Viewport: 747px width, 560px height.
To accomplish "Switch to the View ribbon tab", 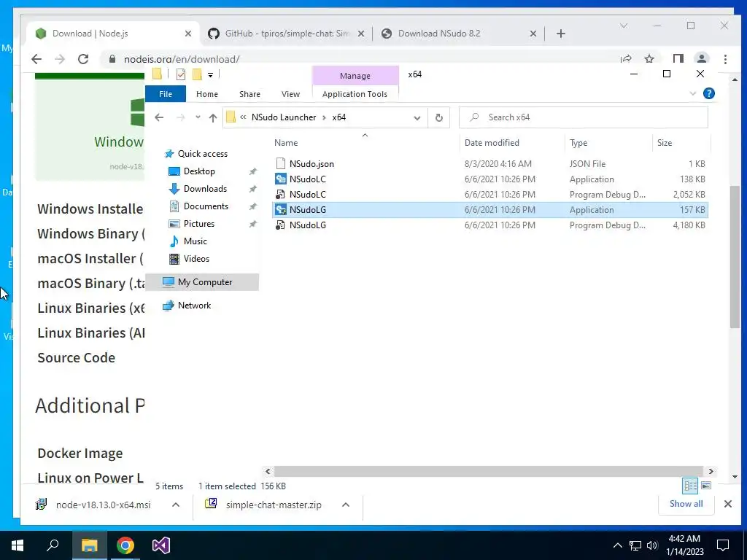I will click(290, 94).
